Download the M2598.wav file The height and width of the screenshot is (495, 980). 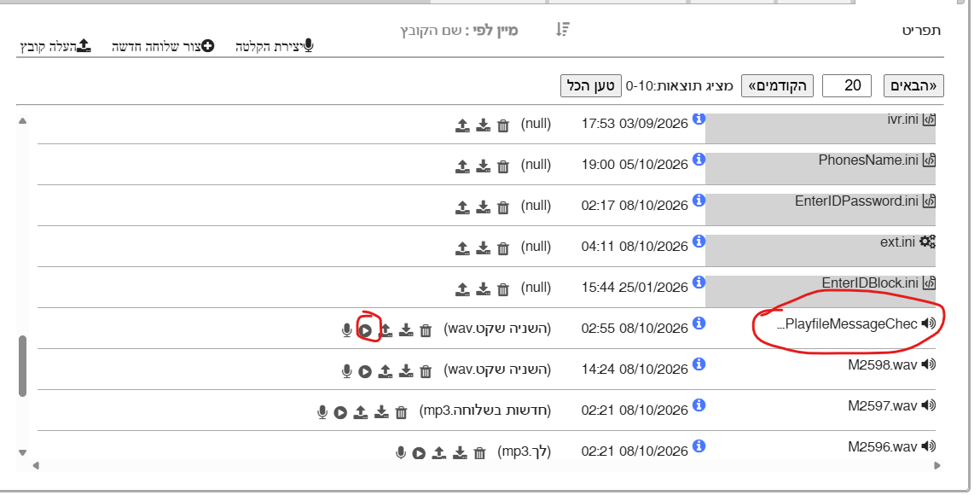click(406, 370)
